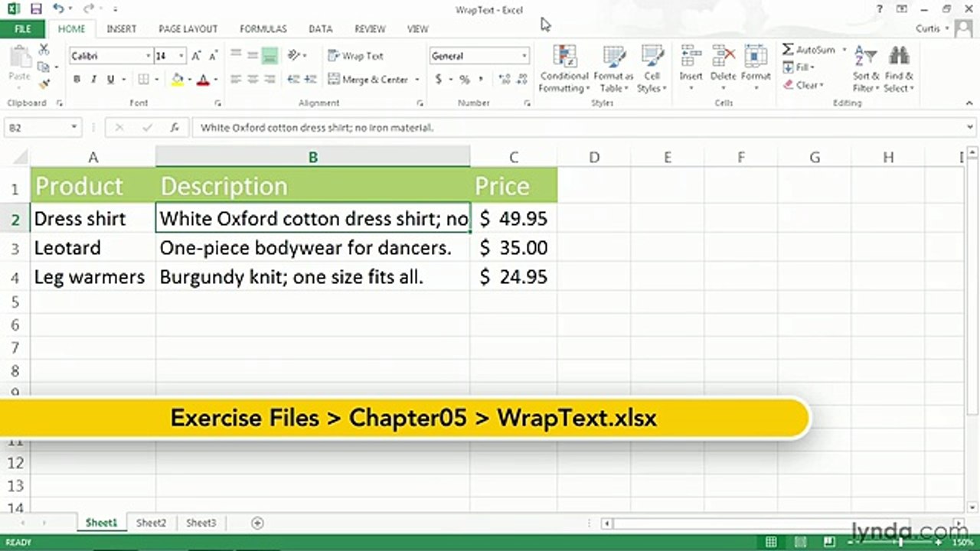The width and height of the screenshot is (980, 551).
Task: Click the Clear button in Editing group
Action: (x=802, y=85)
